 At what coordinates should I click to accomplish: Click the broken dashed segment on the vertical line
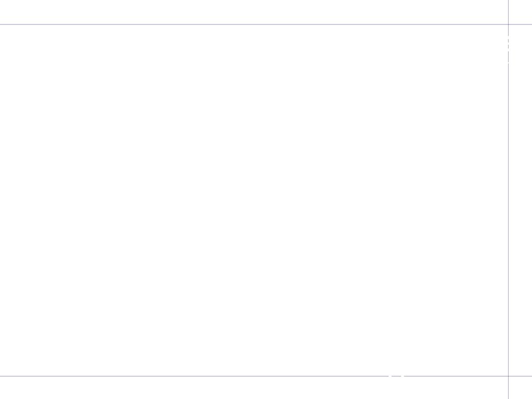[508, 49]
